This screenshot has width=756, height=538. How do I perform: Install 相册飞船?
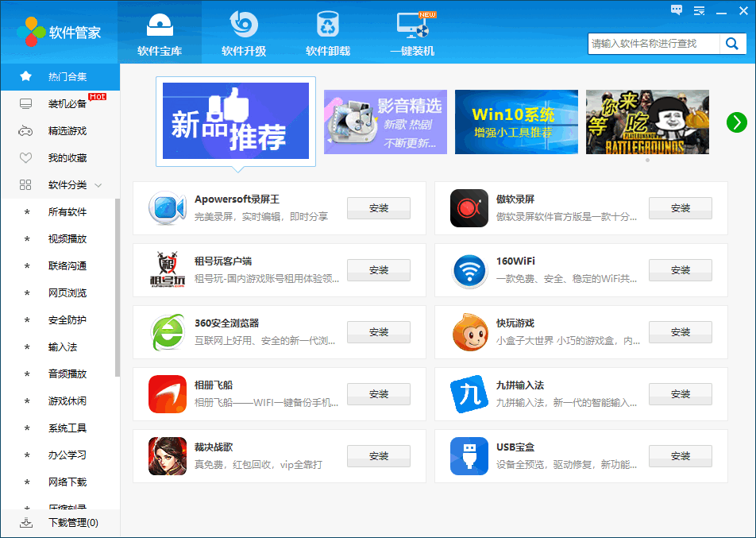[x=379, y=394]
